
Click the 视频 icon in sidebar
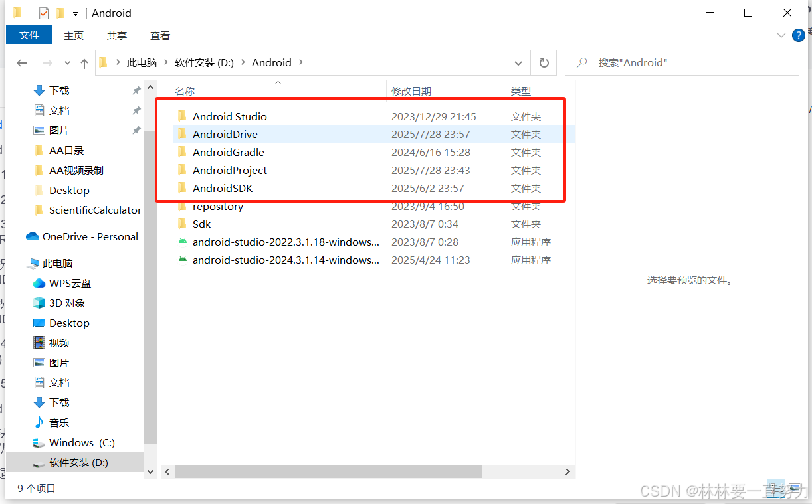click(x=39, y=343)
